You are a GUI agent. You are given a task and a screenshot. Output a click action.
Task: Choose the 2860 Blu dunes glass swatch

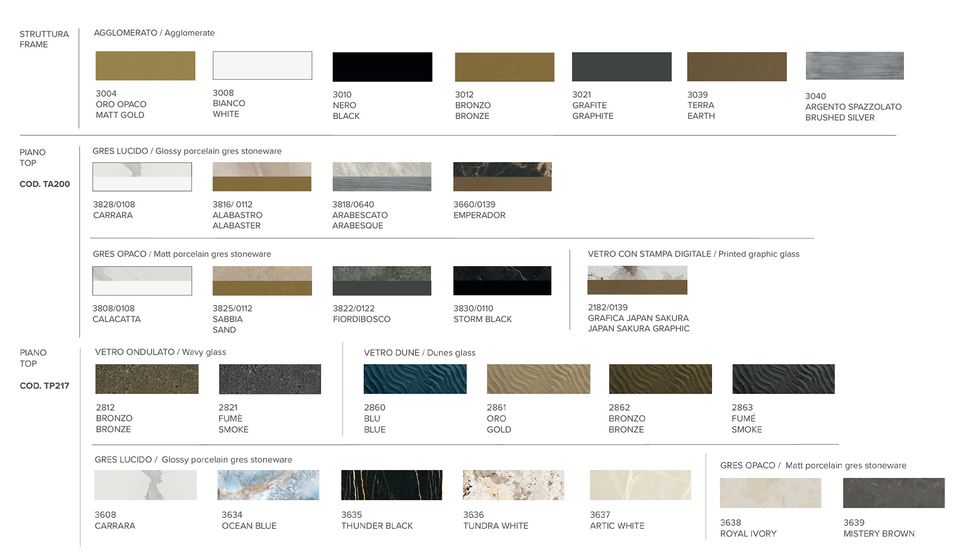415,379
